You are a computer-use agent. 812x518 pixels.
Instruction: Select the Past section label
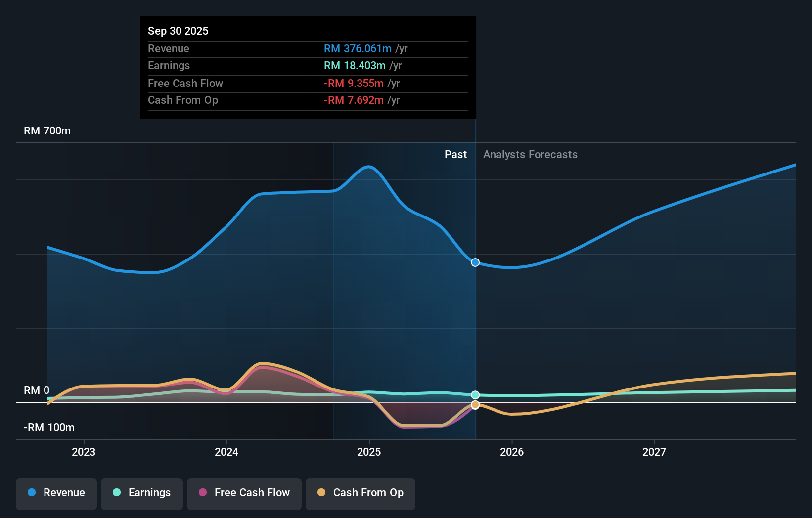pyautogui.click(x=455, y=154)
